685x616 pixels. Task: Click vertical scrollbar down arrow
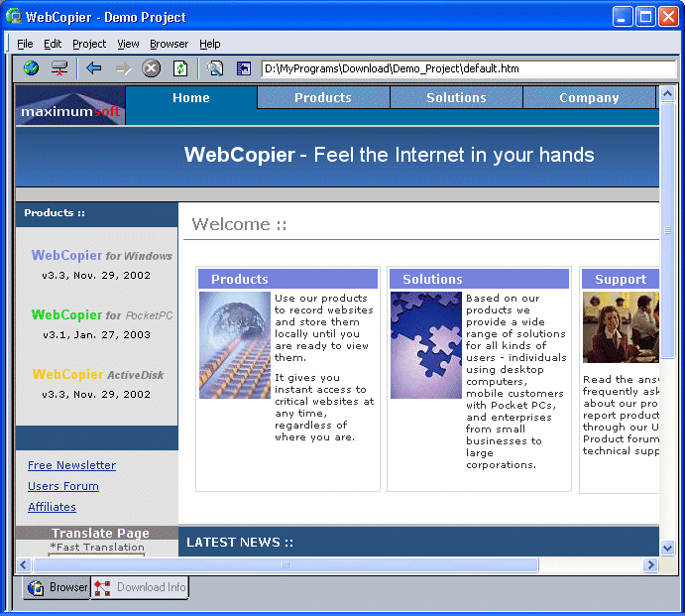[x=667, y=548]
